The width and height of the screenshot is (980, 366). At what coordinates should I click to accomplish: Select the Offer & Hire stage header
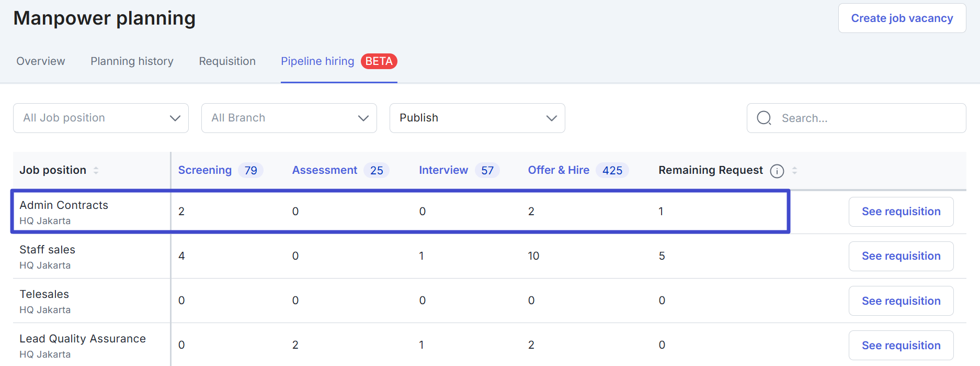pos(558,170)
